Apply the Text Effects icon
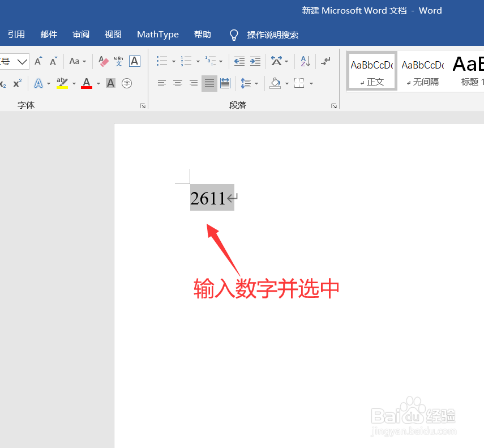 40,83
